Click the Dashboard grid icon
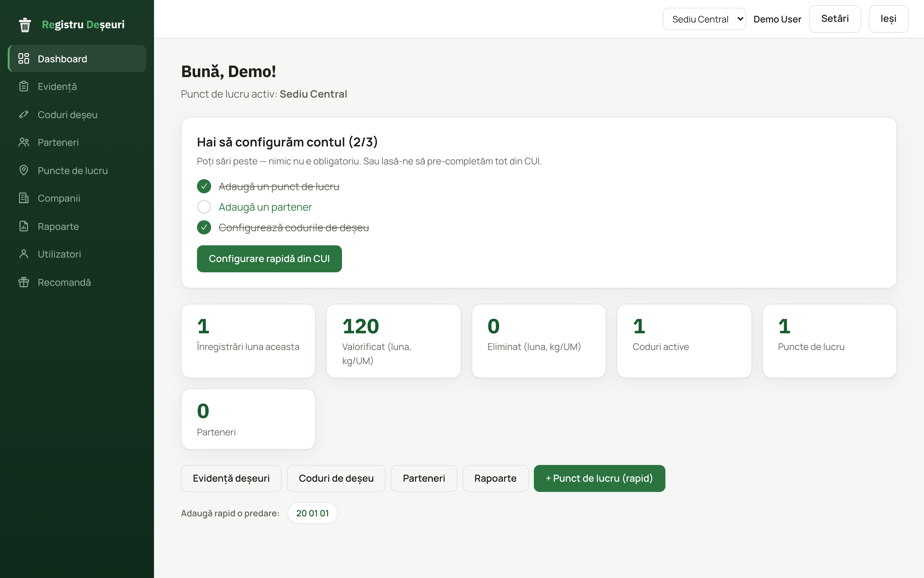 24,58
